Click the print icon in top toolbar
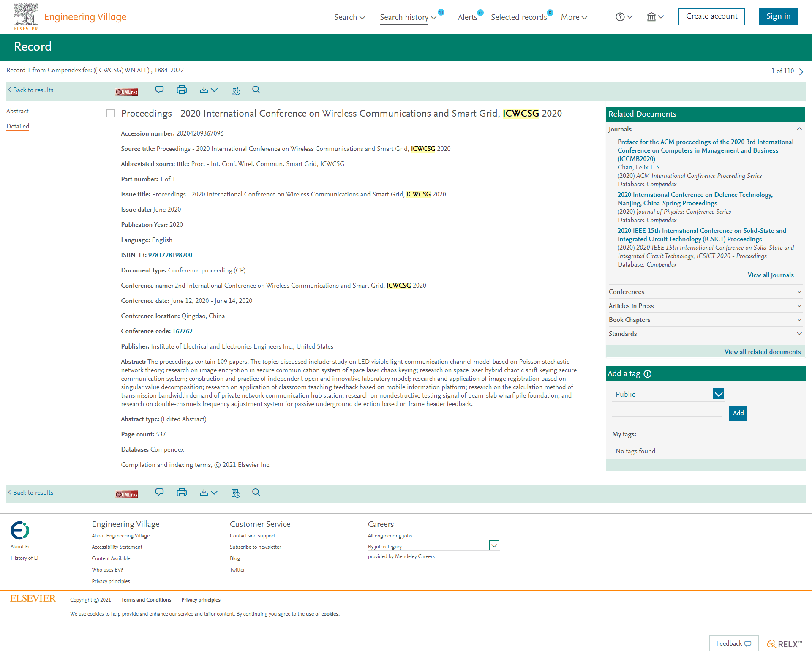The width and height of the screenshot is (812, 651). (182, 90)
